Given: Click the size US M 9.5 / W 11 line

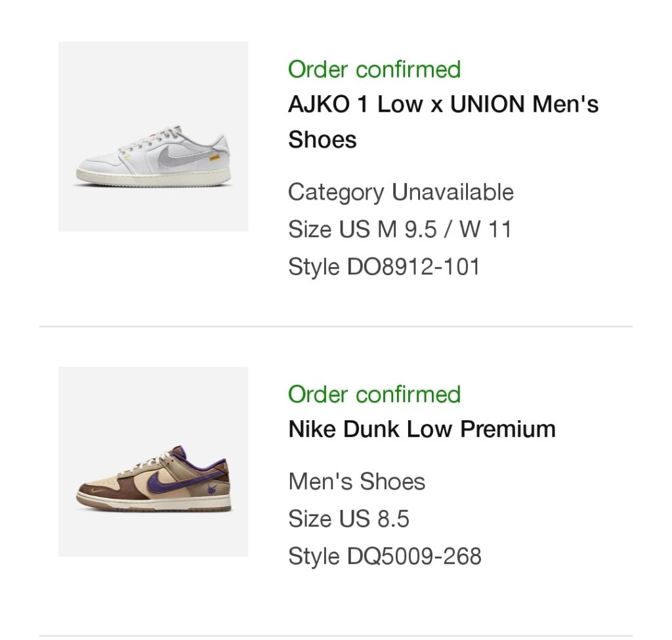Looking at the screenshot, I should pyautogui.click(x=399, y=230).
